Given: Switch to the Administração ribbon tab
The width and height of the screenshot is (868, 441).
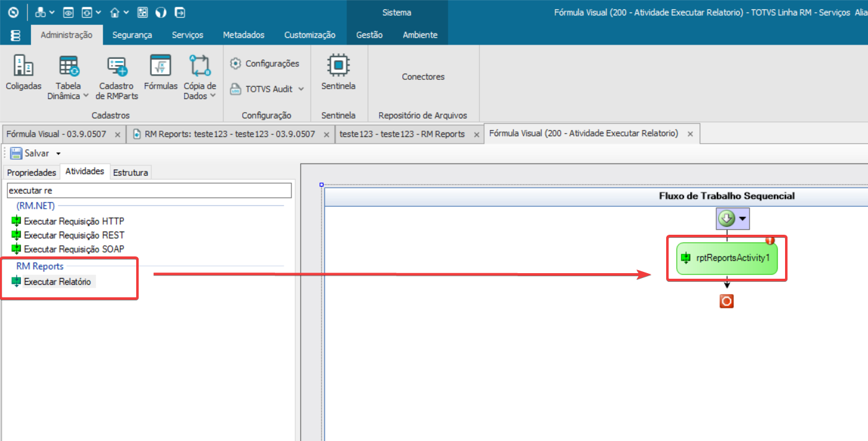Looking at the screenshot, I should 67,35.
